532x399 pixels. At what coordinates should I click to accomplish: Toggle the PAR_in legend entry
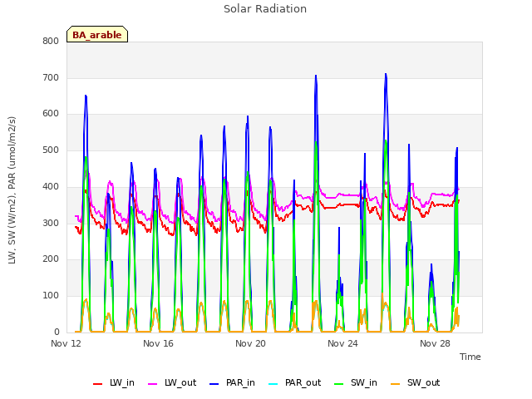click(x=232, y=382)
